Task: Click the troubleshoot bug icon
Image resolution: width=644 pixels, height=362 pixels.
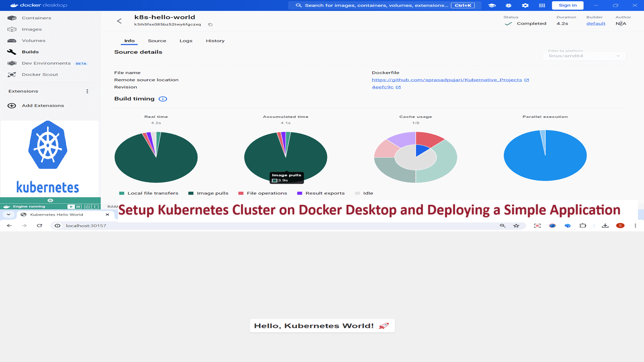Action: (x=508, y=5)
